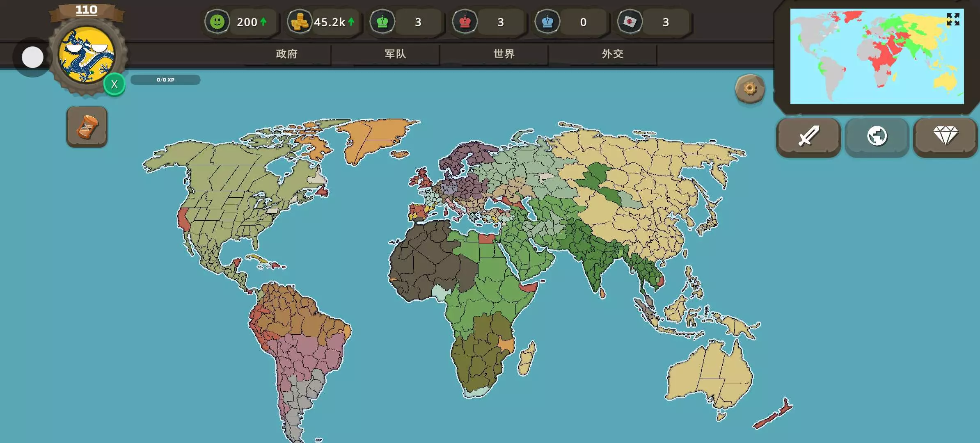Open the 政府 government tab
Screen dimensions: 980x443
(287, 54)
